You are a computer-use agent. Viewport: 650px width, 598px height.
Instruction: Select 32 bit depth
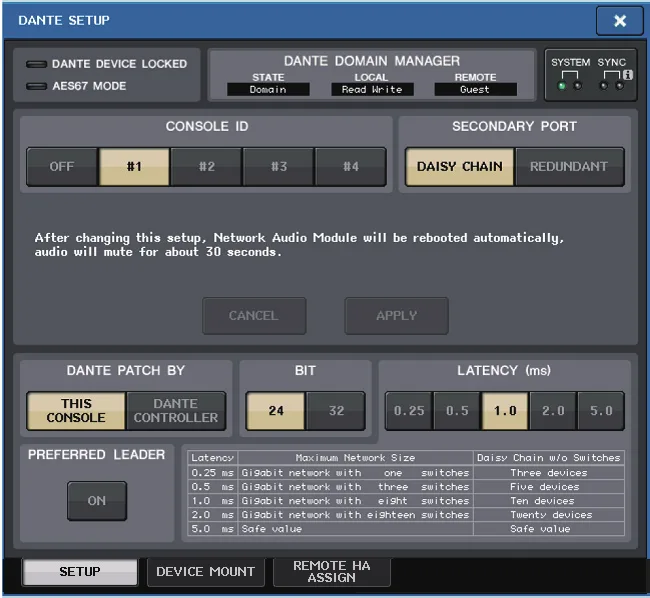click(336, 411)
